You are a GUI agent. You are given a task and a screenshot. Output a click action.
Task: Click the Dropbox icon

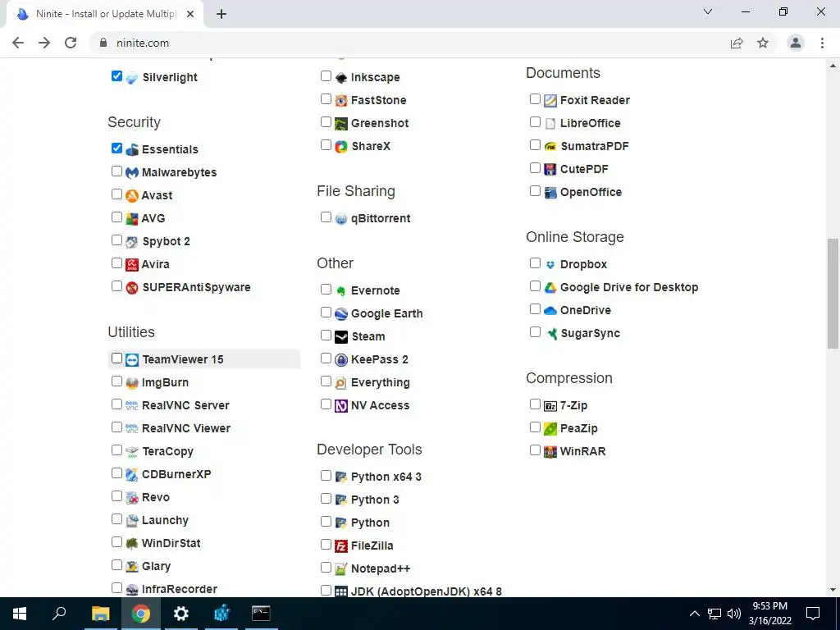[550, 265]
